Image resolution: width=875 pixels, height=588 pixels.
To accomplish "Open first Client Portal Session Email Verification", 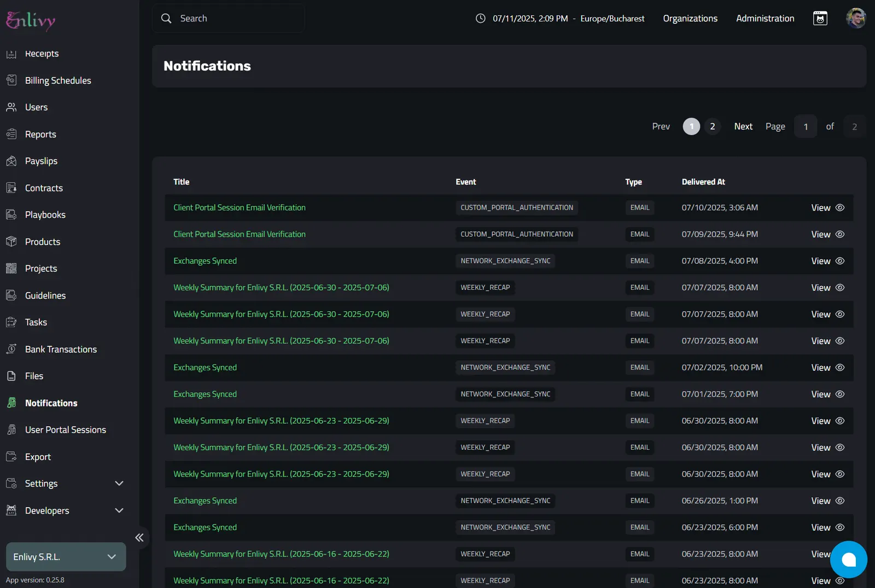I will [x=240, y=207].
